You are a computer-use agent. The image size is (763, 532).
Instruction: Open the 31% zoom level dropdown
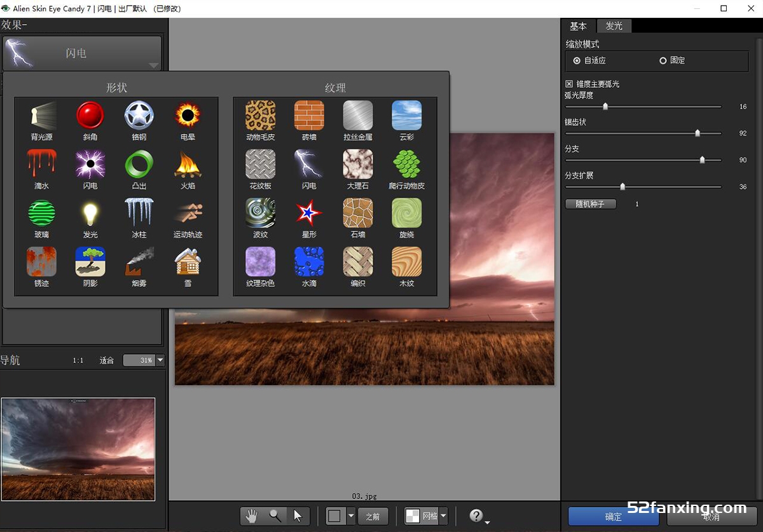(x=160, y=360)
